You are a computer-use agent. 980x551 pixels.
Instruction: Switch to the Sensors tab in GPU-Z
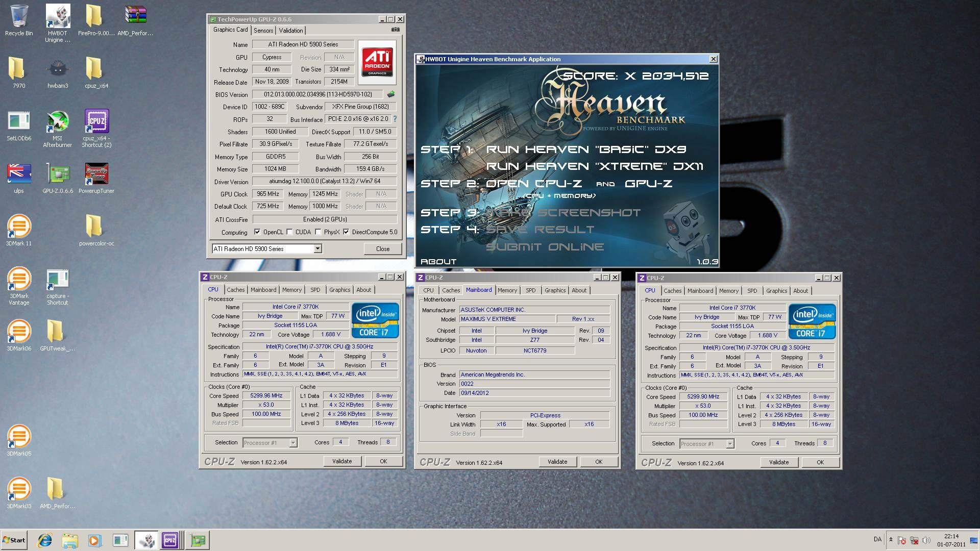point(263,31)
